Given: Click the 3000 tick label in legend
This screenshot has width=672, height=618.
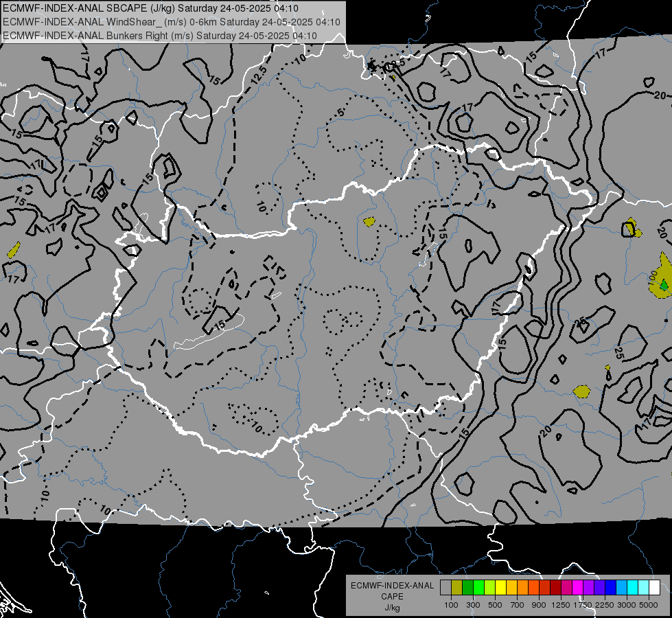Looking at the screenshot, I should point(627,605).
